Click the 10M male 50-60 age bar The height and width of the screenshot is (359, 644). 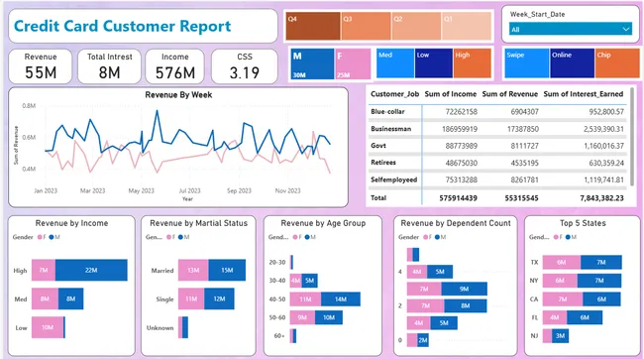pos(329,317)
